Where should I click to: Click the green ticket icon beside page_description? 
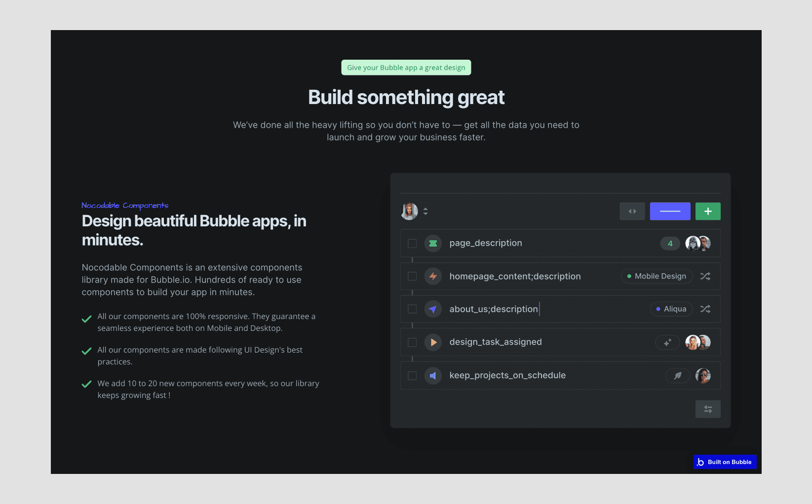433,243
